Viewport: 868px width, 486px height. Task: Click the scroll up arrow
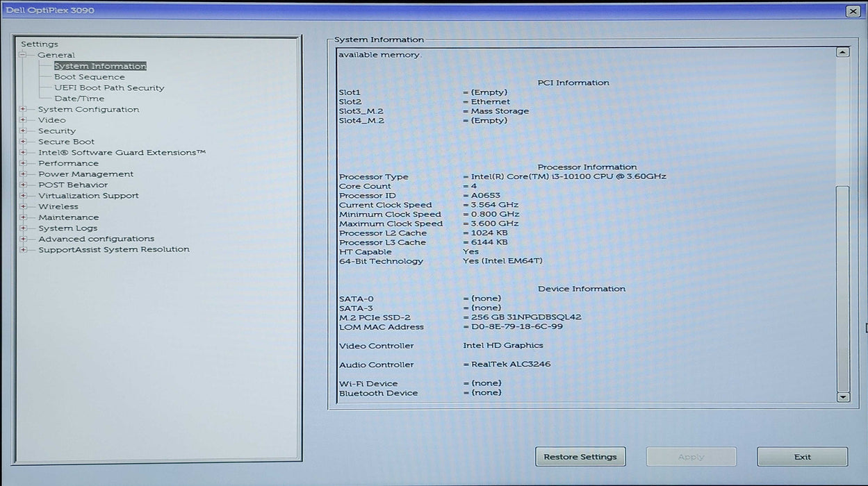tap(842, 53)
